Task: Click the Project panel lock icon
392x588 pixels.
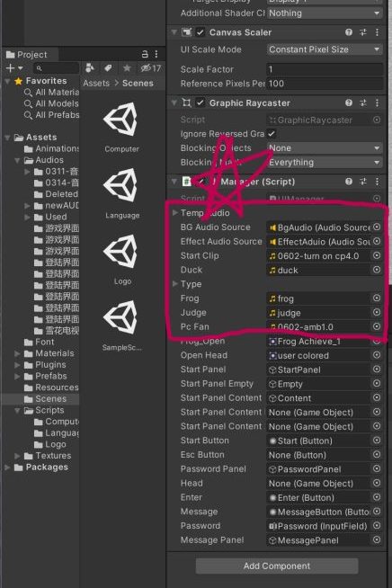Action: 145,54
